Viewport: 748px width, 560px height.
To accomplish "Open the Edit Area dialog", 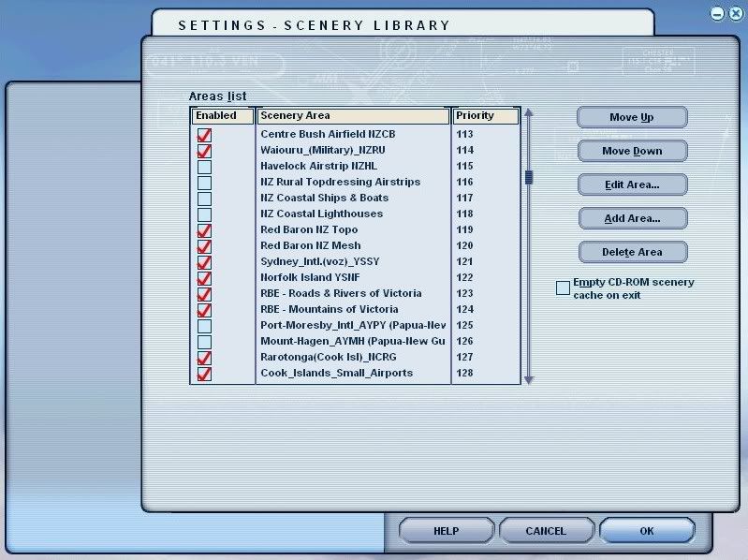I will [x=632, y=184].
